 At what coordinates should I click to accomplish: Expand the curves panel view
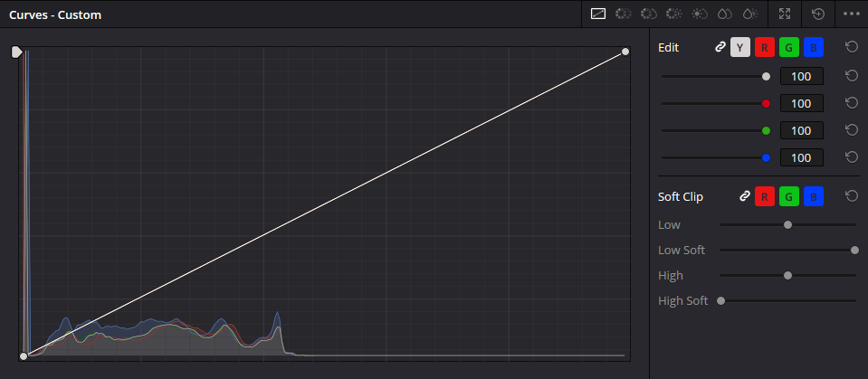(x=785, y=14)
